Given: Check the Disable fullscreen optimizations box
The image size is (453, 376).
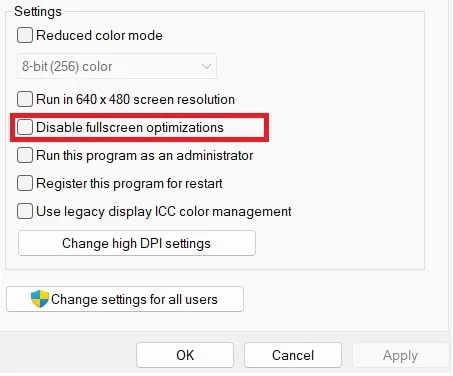Looking at the screenshot, I should pos(25,127).
